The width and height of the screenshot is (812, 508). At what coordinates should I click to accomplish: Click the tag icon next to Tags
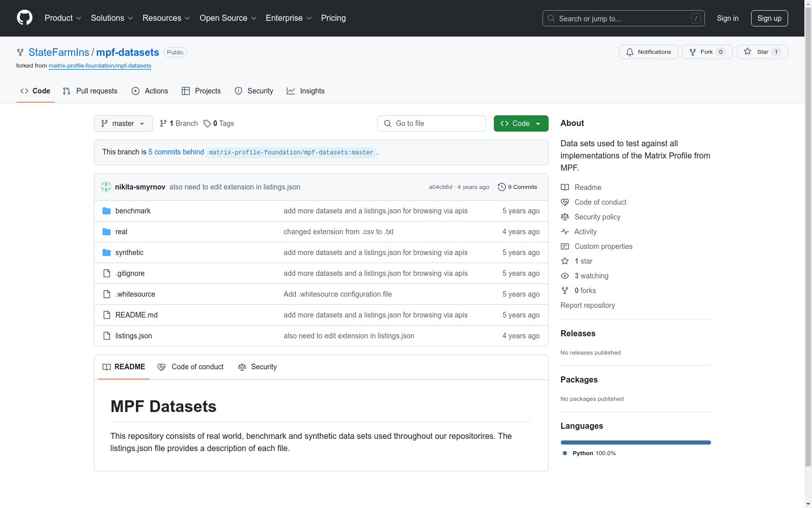207,123
